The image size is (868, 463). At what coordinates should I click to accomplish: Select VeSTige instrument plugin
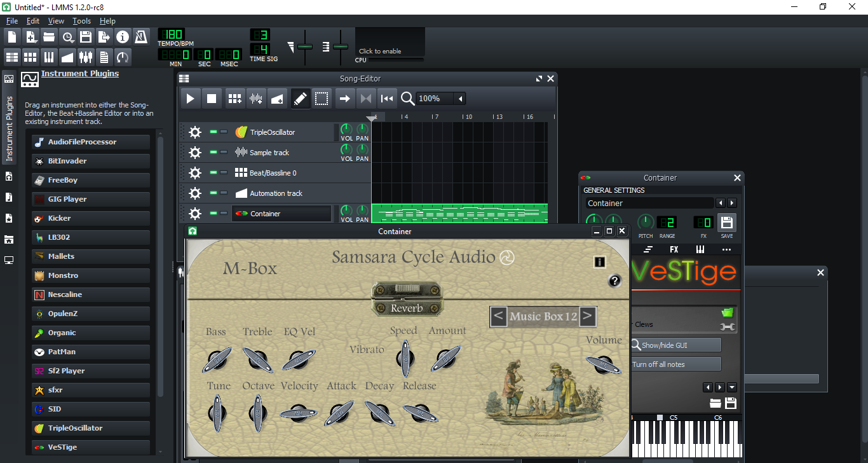[91, 447]
